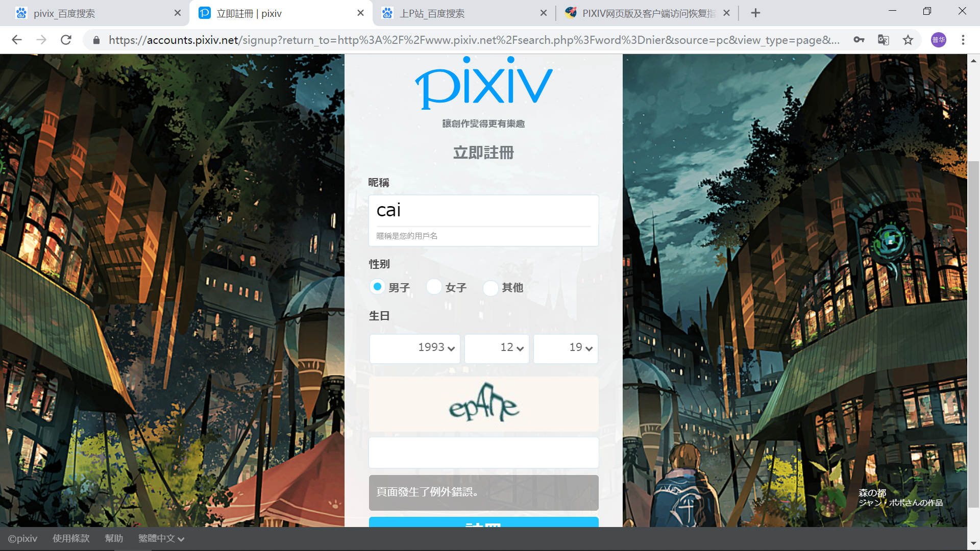The height and width of the screenshot is (551, 980).
Task: Reload the page with refresh icon
Action: tap(66, 40)
